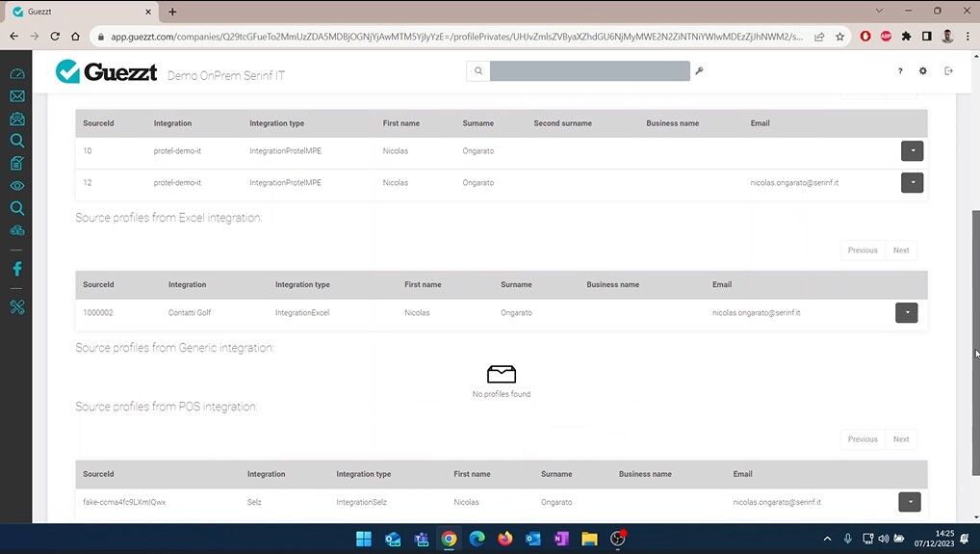
Task: Open dropdown for Contatti Golf row
Action: [x=906, y=313]
